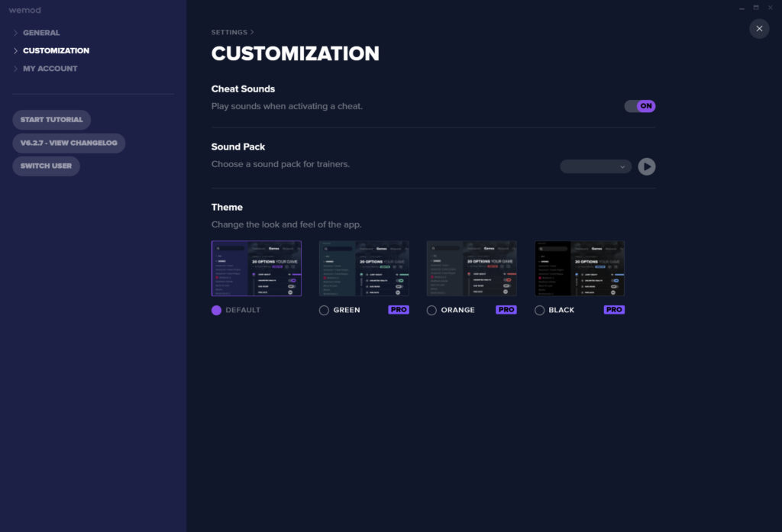Expand the chevron beside My Account

(15, 69)
